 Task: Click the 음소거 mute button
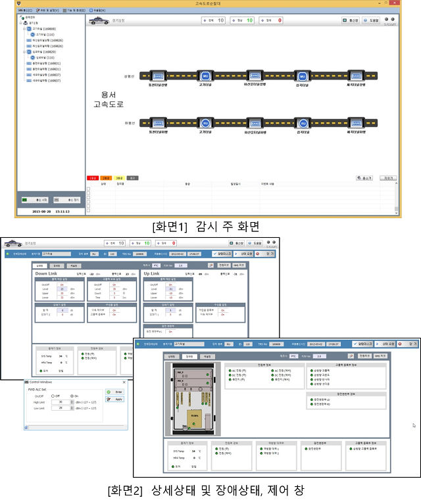click(x=364, y=178)
